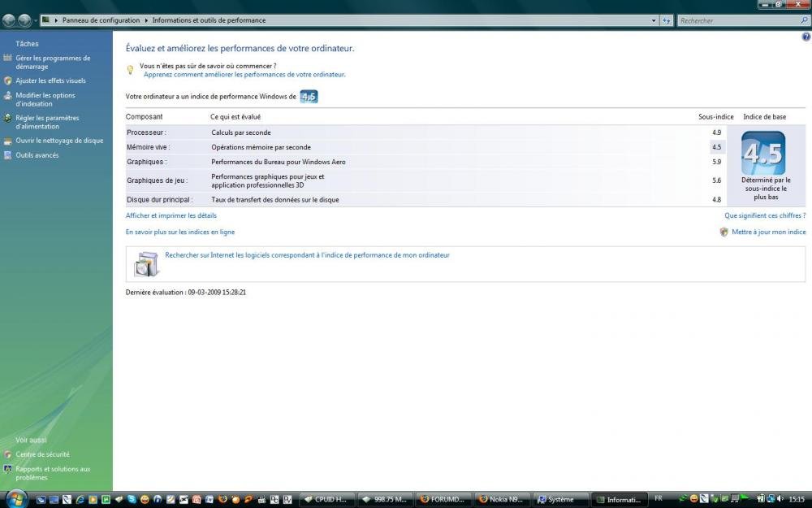812x508 pixels.
Task: Open Gérer les programmes de démarrage
Action: [x=53, y=63]
